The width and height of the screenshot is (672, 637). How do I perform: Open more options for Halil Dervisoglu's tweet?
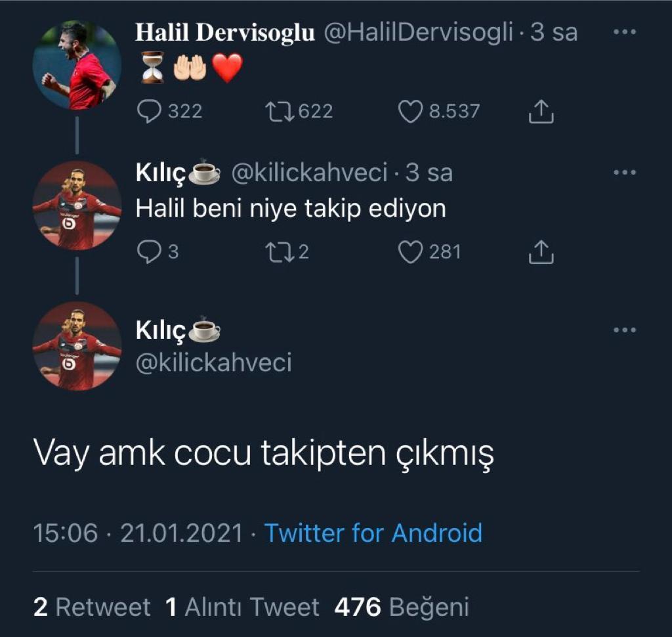(x=624, y=32)
